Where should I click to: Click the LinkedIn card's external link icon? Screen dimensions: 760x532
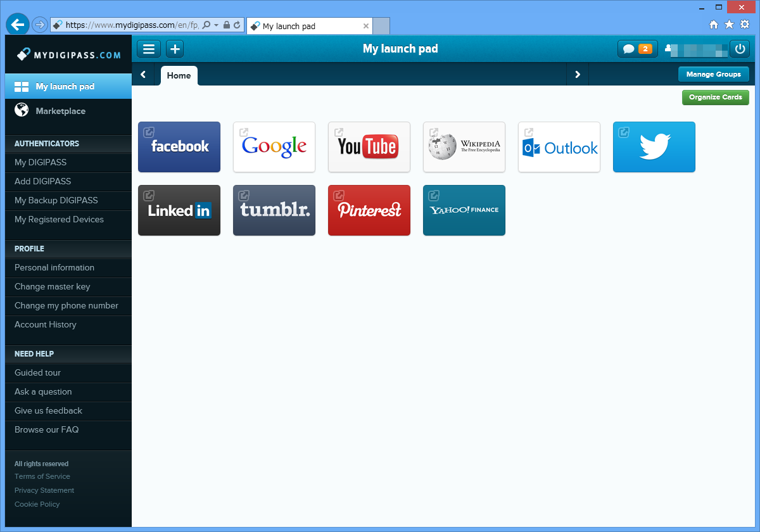pyautogui.click(x=149, y=196)
